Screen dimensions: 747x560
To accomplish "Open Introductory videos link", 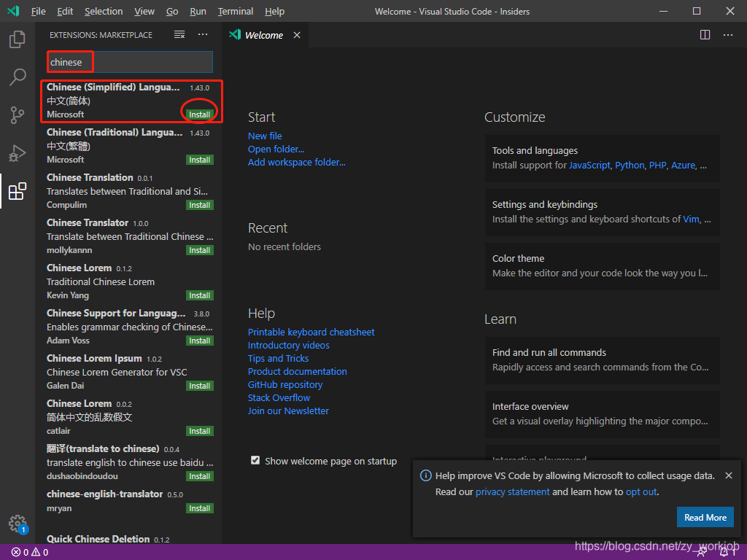I will tap(288, 345).
